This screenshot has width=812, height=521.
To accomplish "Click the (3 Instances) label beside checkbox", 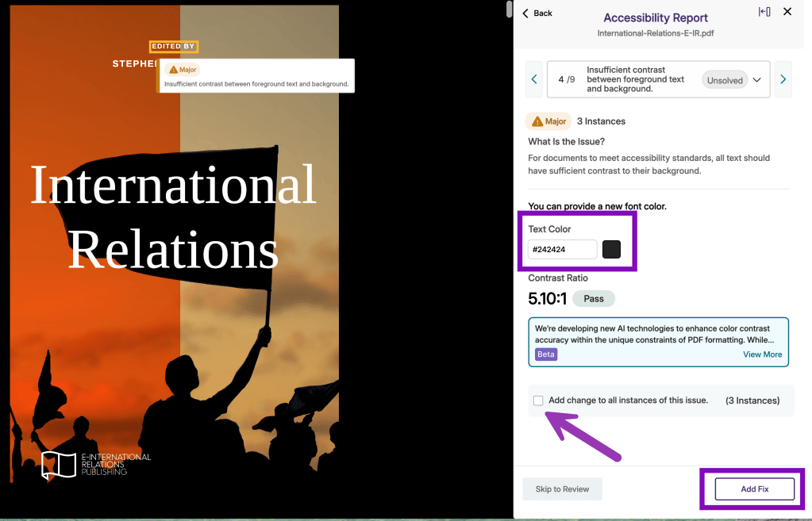I will pyautogui.click(x=752, y=400).
